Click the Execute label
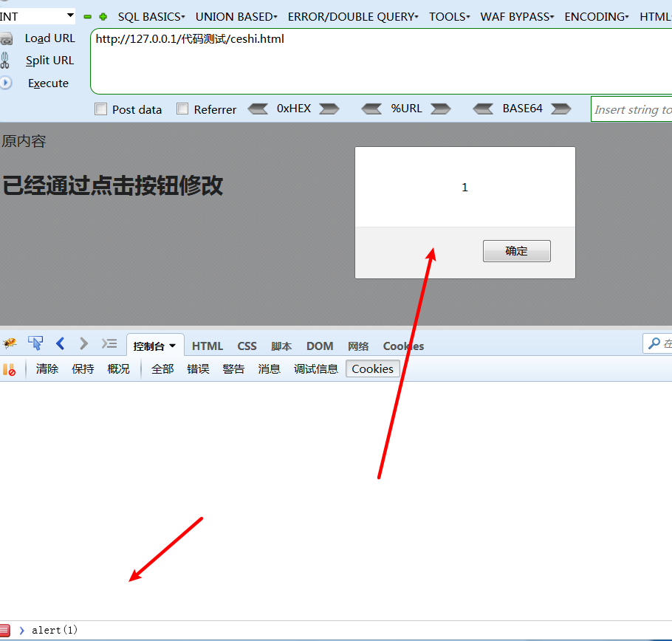The height and width of the screenshot is (641, 672). click(48, 83)
